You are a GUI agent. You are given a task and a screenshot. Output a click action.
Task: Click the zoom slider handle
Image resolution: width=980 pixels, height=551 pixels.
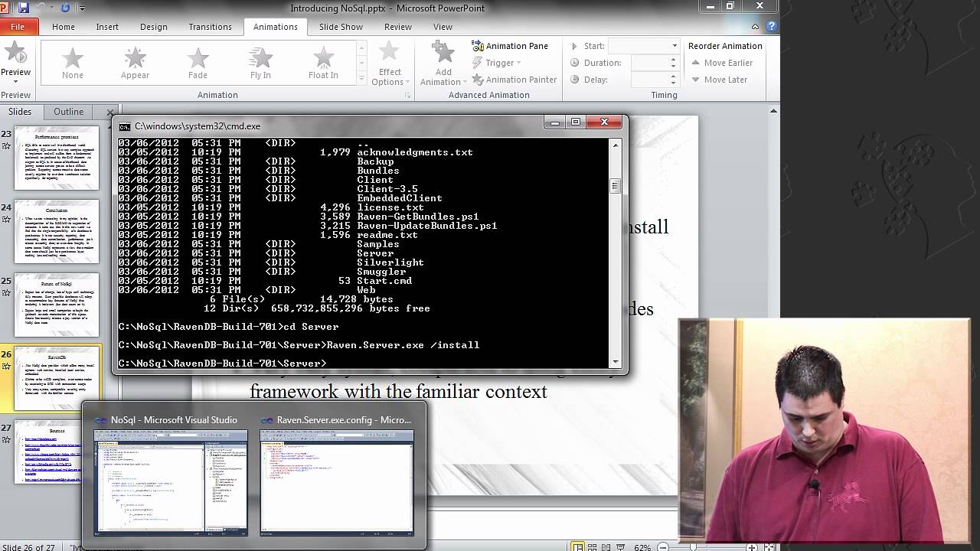(x=693, y=547)
